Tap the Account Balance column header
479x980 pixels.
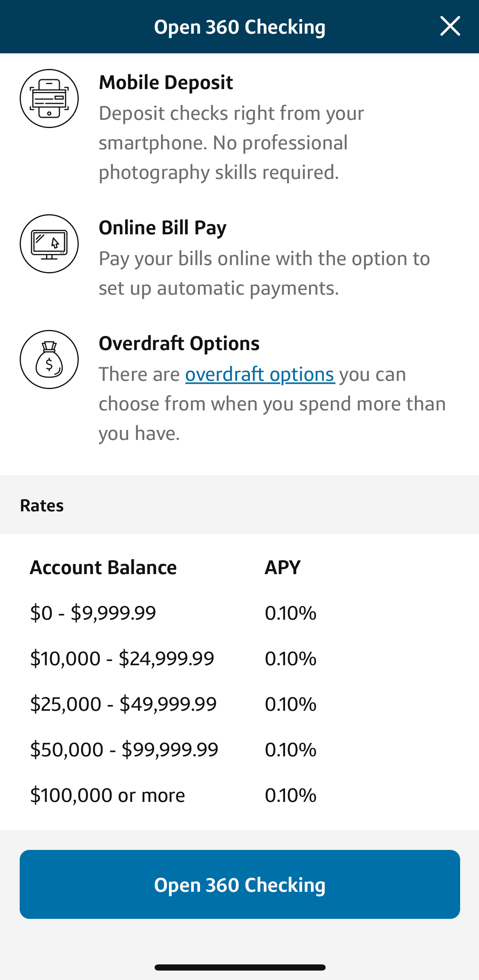click(x=103, y=568)
